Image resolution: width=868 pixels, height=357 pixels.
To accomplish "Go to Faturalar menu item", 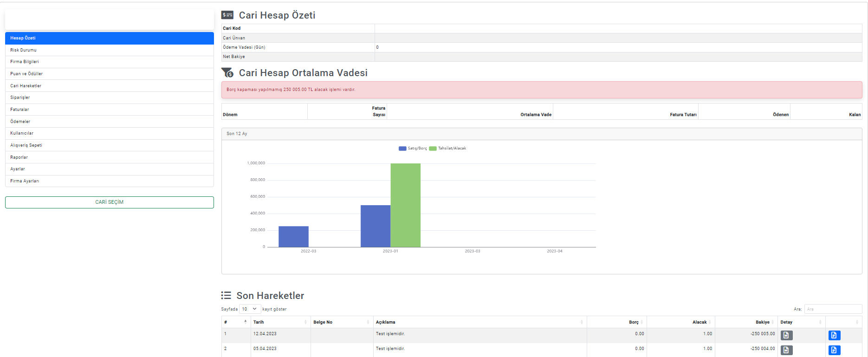I will pos(19,110).
